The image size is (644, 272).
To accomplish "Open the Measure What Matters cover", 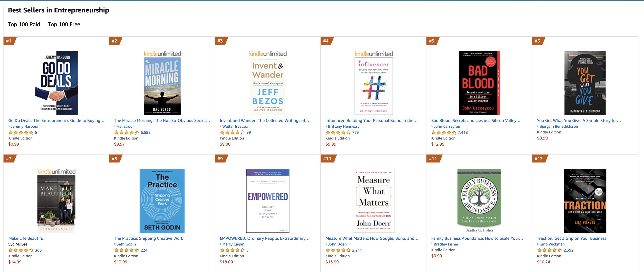I will [x=373, y=200].
